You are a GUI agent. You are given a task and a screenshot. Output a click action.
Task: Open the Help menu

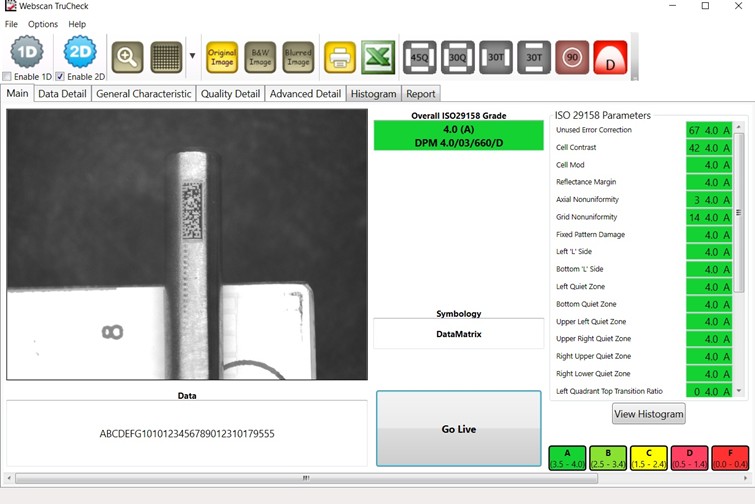(x=77, y=24)
